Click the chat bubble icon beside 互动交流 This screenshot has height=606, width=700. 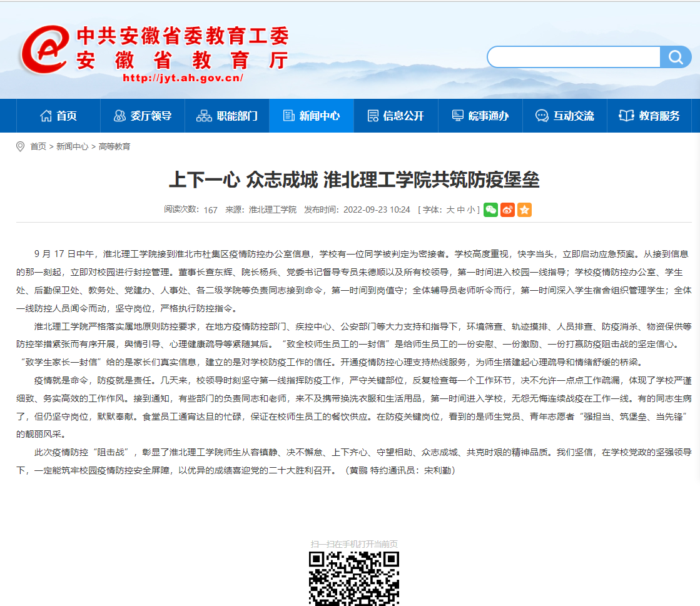click(542, 116)
